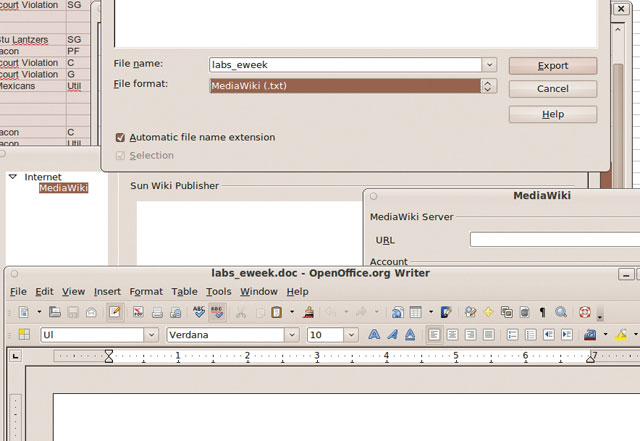Toggle bulleted list on

(x=530, y=335)
